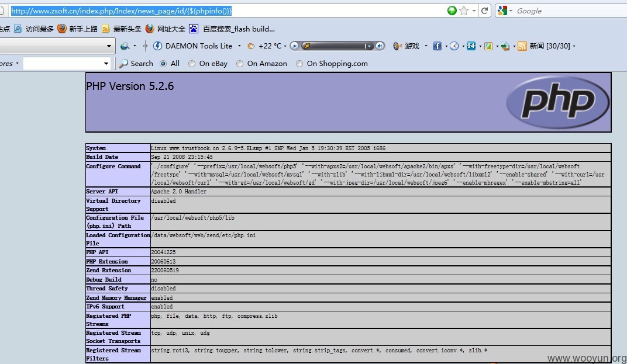The width and height of the screenshot is (627, 364).
Task: Click the Debug Build row label
Action: point(104,280)
